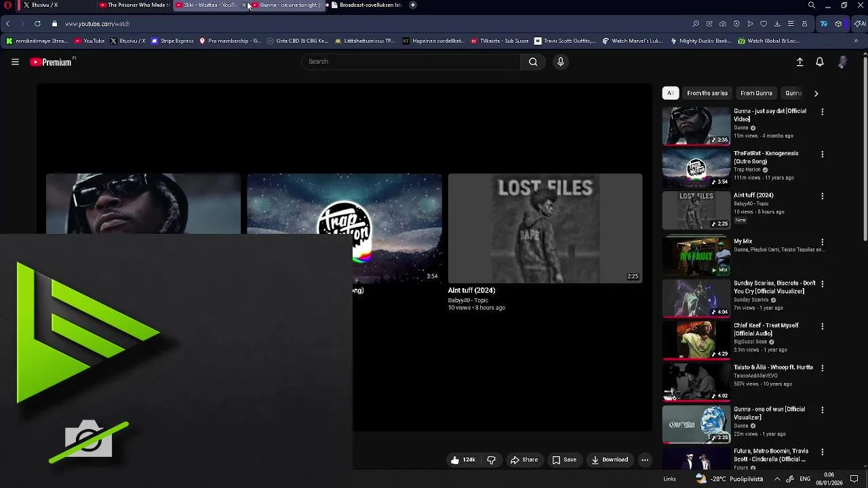
Task: Save the video to playlist
Action: [564, 460]
